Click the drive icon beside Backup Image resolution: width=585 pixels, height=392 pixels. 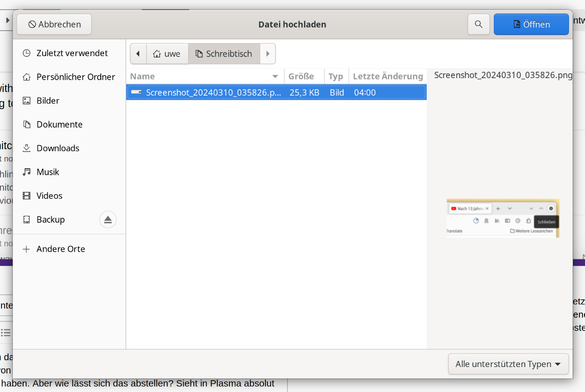pos(27,219)
